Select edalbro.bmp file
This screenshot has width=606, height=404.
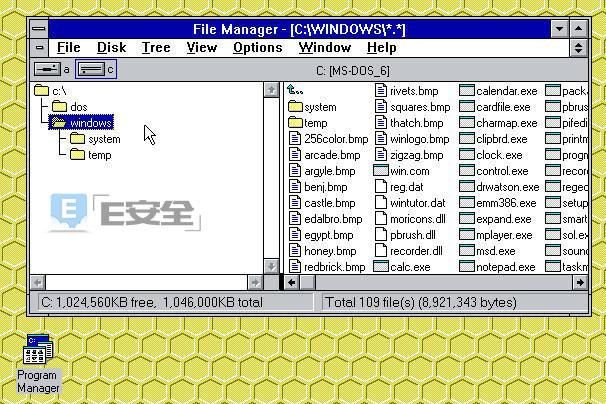(x=326, y=219)
